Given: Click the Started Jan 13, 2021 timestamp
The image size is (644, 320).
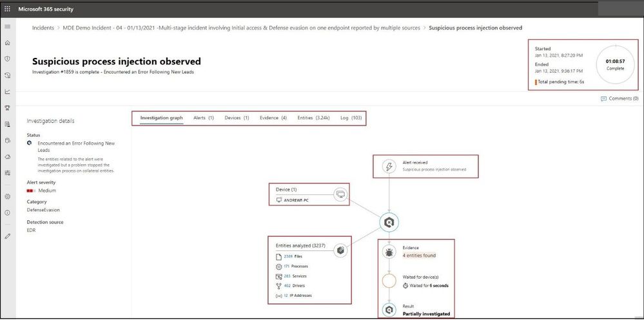Looking at the screenshot, I should [x=558, y=55].
